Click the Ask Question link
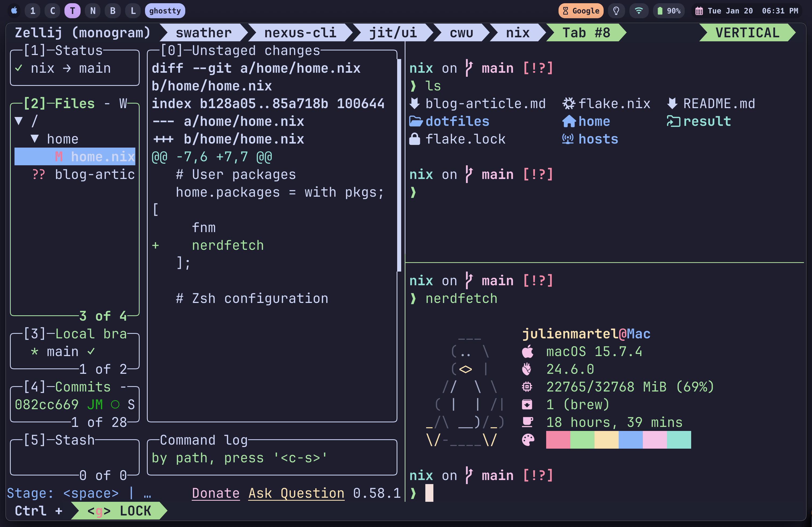 click(296, 493)
